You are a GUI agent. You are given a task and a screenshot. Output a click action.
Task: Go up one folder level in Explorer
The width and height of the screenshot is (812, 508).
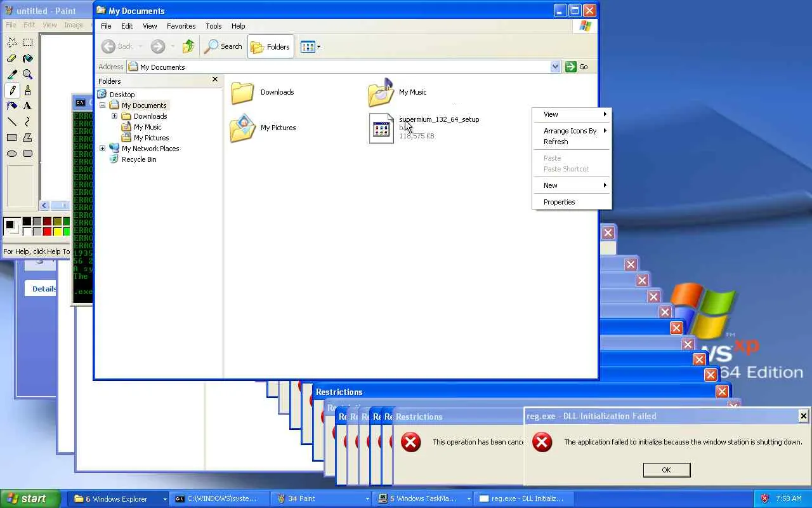[188, 46]
